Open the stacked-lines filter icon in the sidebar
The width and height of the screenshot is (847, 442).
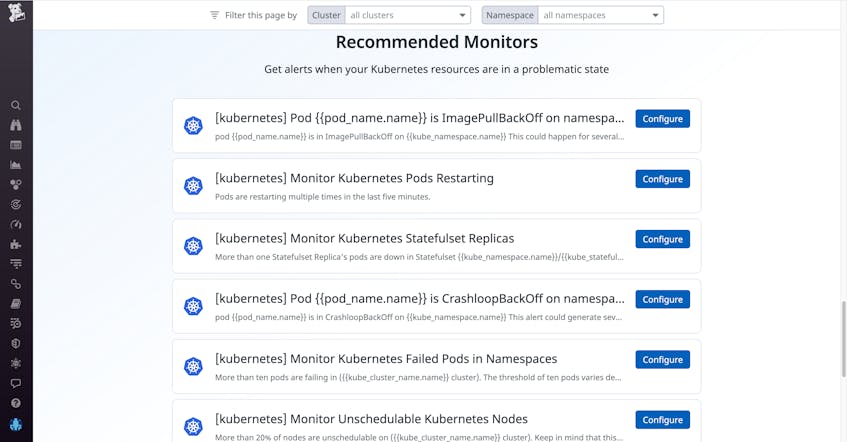16,264
